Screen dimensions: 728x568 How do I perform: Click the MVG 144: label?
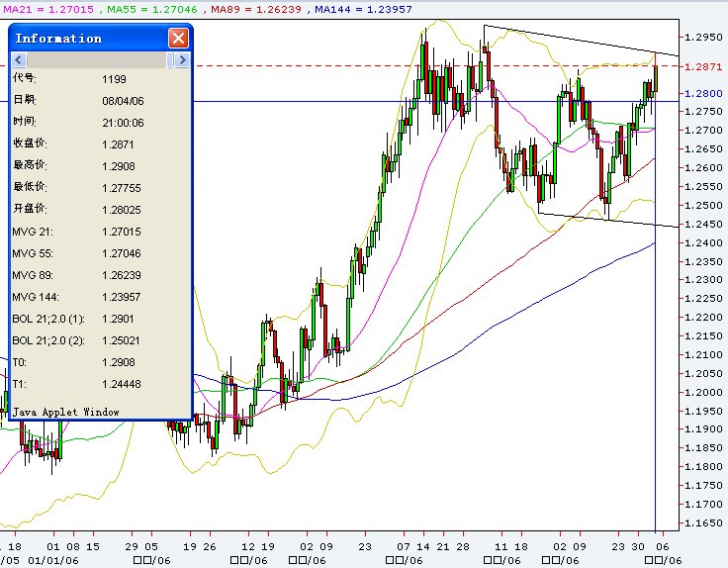[36, 297]
